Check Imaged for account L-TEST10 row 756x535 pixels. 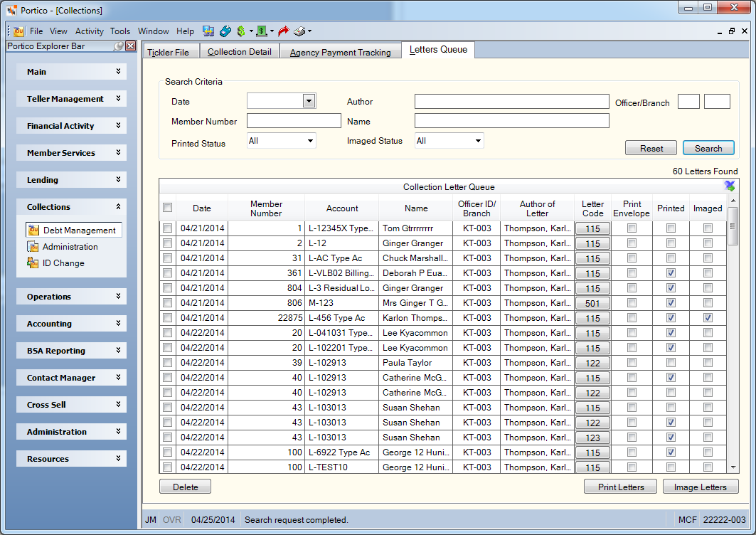[x=708, y=467]
